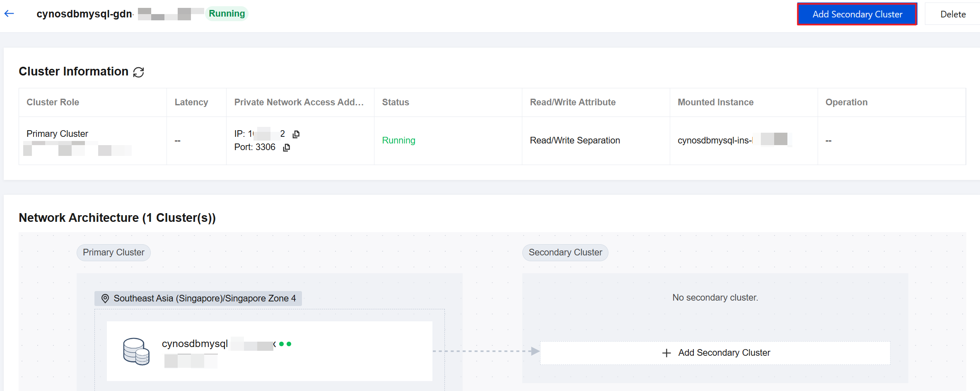Click the Delete button
The width and height of the screenshot is (980, 391).
coord(953,14)
